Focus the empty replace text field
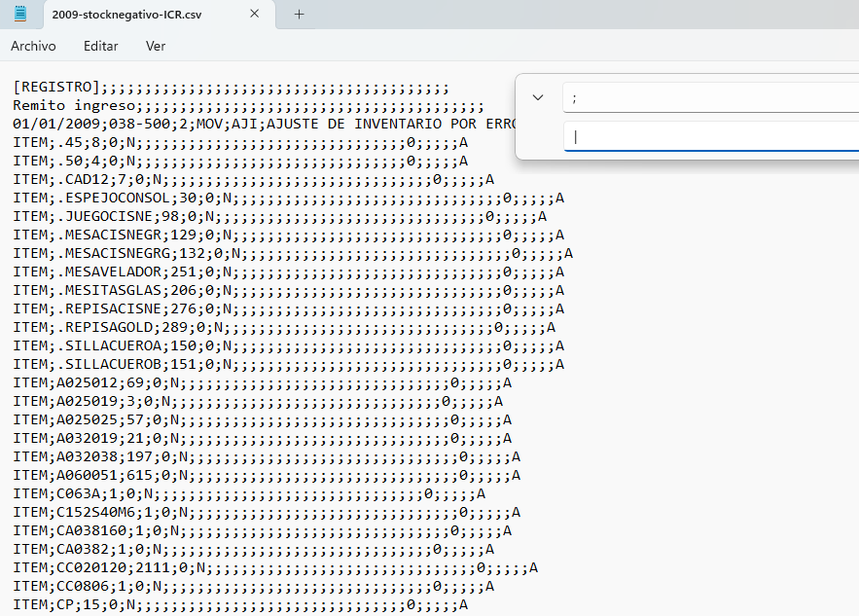 pos(710,137)
